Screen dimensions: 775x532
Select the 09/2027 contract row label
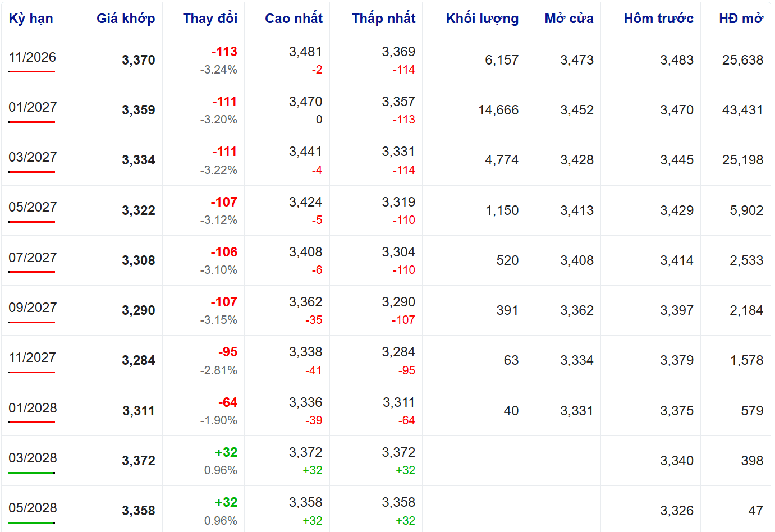pos(33,308)
